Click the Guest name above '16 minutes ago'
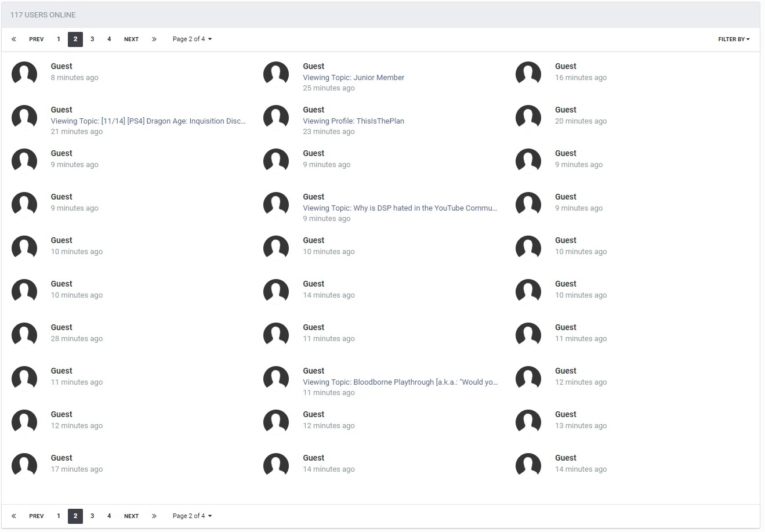Viewport: 765px width, 532px height. [565, 67]
